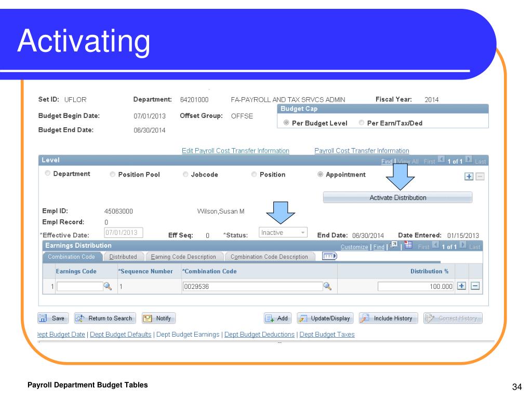The image size is (532, 399).
Task: Open Payroll Cost Transfer Information link
Action: pyautogui.click(x=362, y=151)
